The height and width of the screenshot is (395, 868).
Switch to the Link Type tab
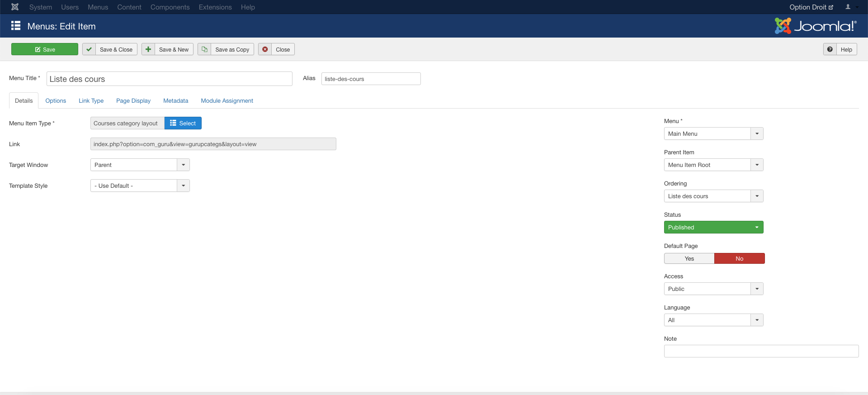[x=91, y=100]
